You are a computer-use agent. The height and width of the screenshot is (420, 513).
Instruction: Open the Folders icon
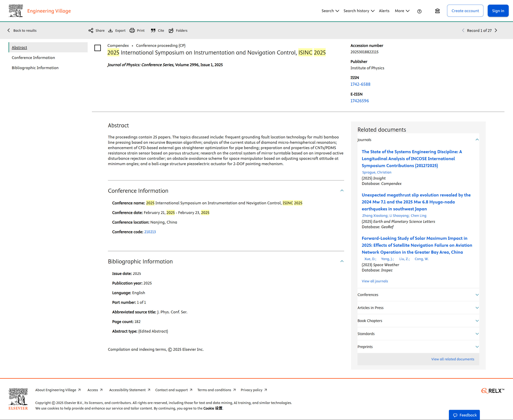pos(171,30)
